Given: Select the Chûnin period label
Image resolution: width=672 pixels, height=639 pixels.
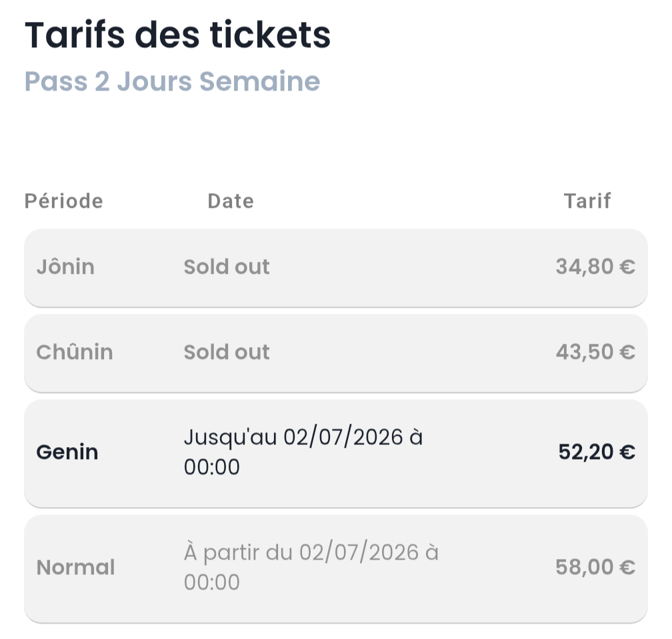Looking at the screenshot, I should 75,352.
